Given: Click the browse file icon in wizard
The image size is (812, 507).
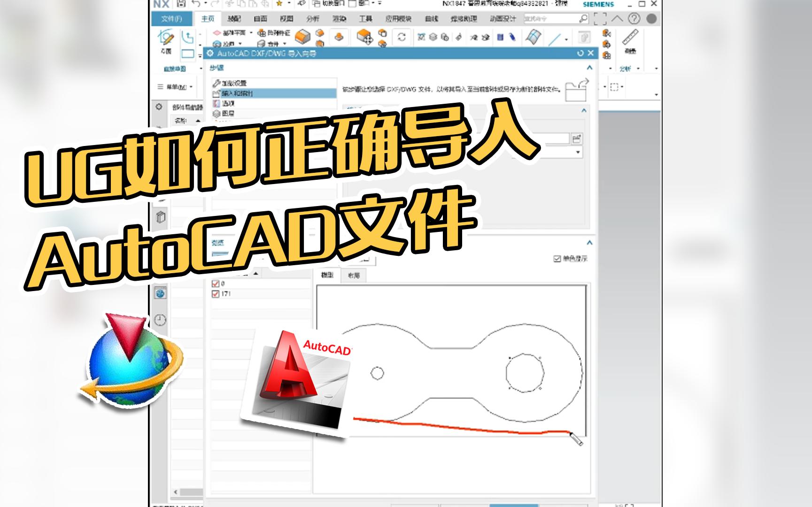Looking at the screenshot, I should tap(577, 138).
